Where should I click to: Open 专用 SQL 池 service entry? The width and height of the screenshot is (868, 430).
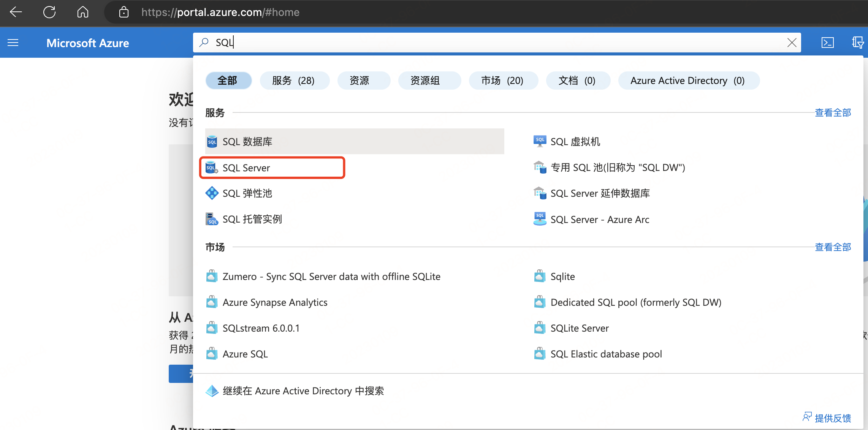click(618, 168)
